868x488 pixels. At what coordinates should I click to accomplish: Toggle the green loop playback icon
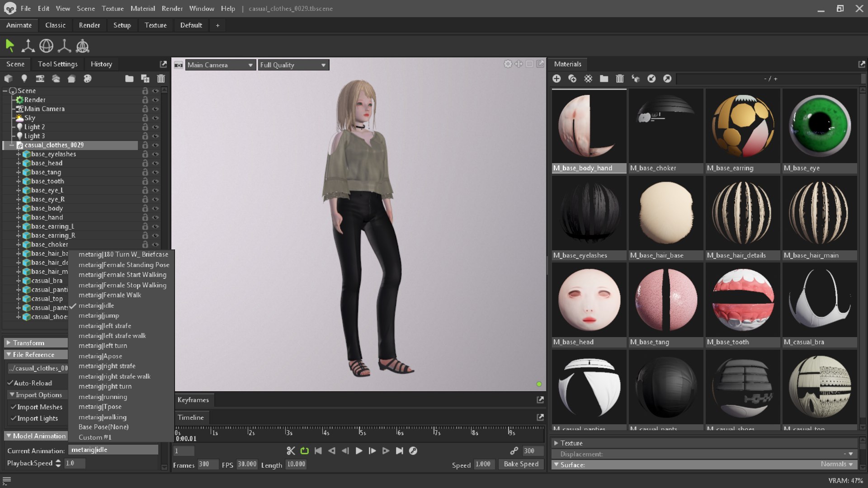pyautogui.click(x=304, y=451)
